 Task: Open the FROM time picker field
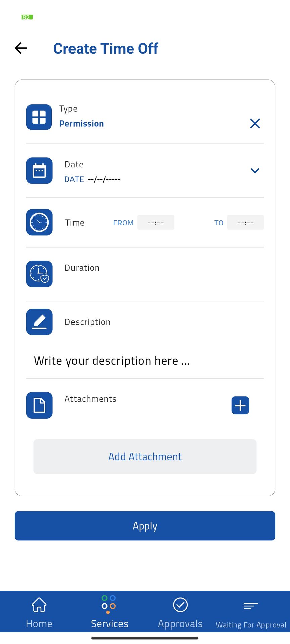(x=156, y=222)
